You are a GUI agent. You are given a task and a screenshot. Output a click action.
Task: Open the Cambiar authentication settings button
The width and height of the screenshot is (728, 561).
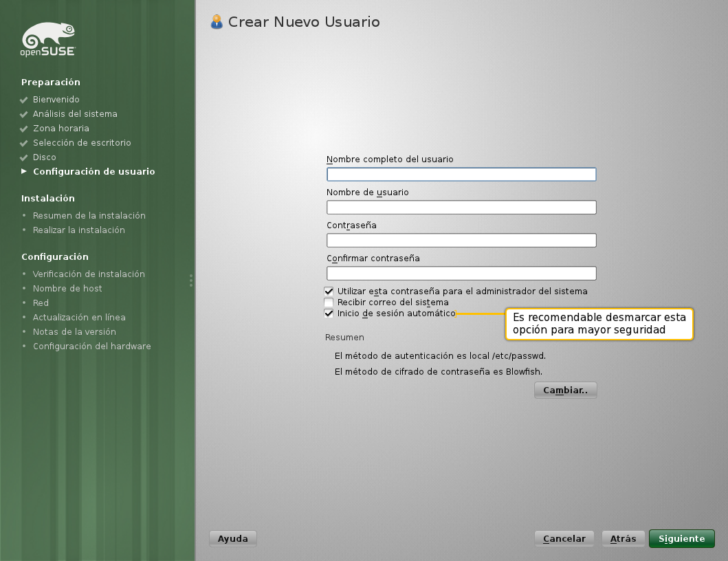pyautogui.click(x=565, y=390)
